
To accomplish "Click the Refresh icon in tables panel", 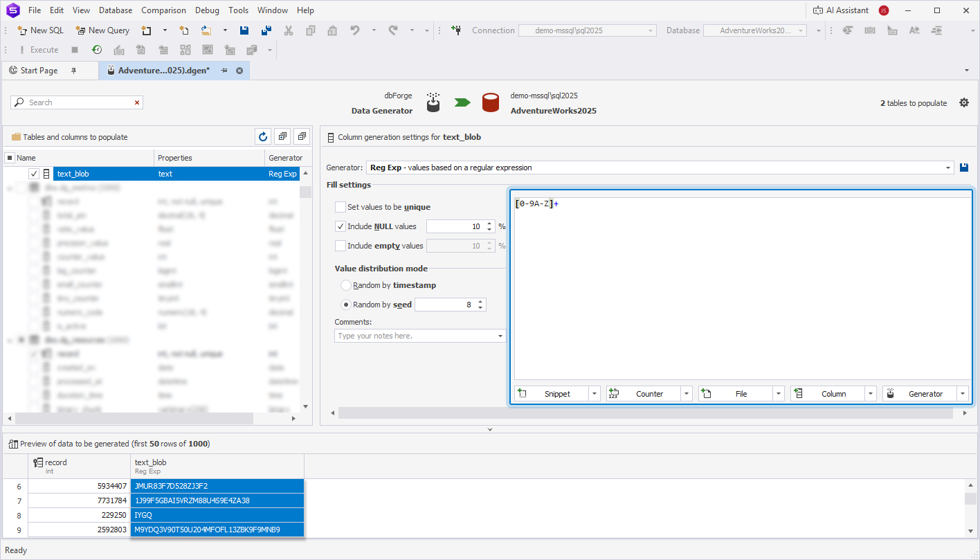I will click(x=263, y=137).
